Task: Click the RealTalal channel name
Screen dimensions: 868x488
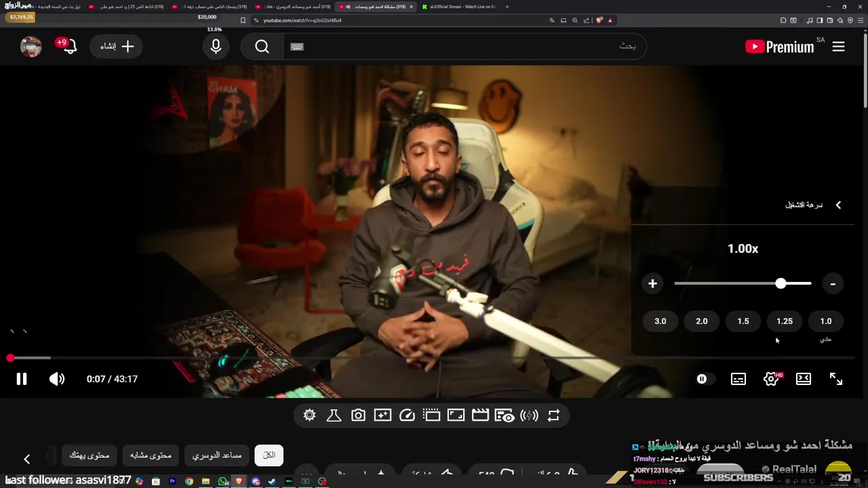Action: point(794,469)
